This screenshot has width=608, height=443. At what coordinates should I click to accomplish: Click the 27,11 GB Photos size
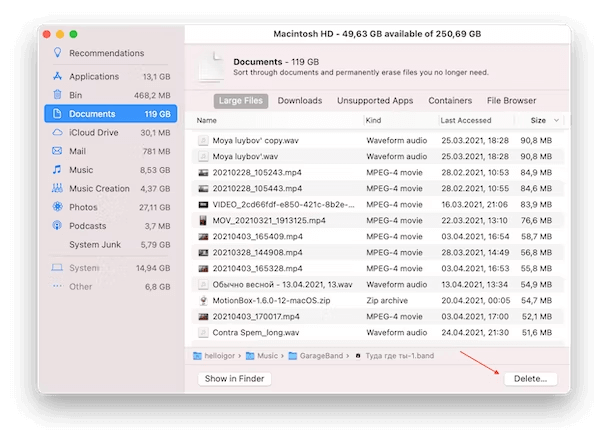click(x=154, y=207)
